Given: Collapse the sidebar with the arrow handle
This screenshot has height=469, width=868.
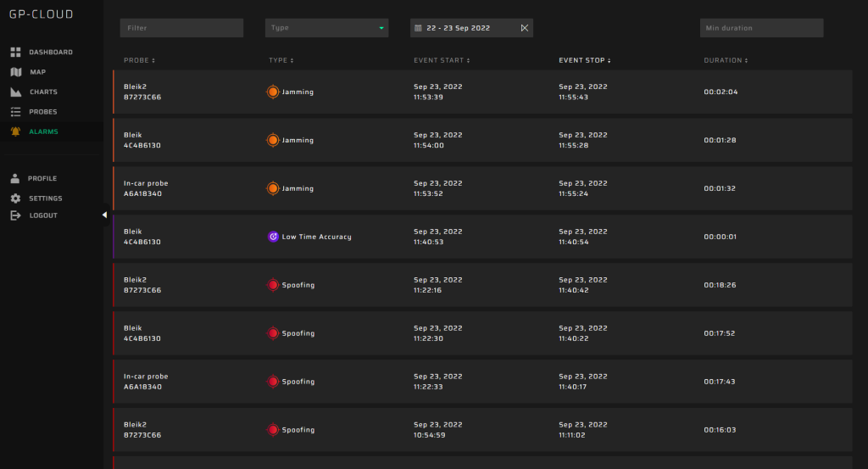Looking at the screenshot, I should (104, 215).
